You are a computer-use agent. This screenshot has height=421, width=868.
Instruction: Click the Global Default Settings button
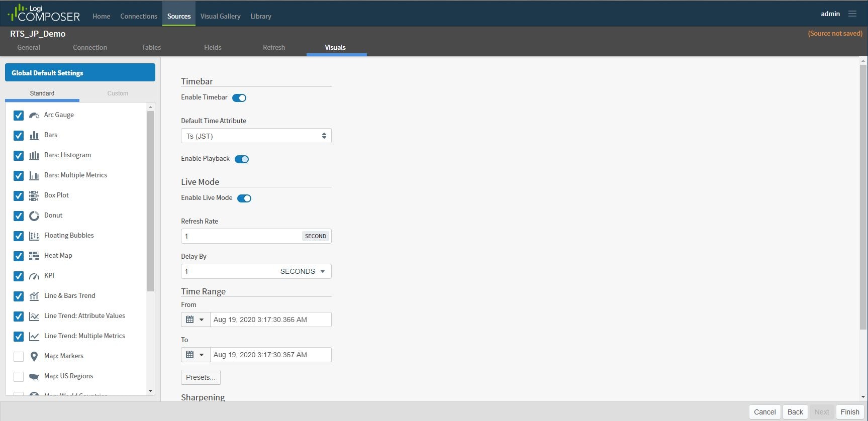[80, 72]
